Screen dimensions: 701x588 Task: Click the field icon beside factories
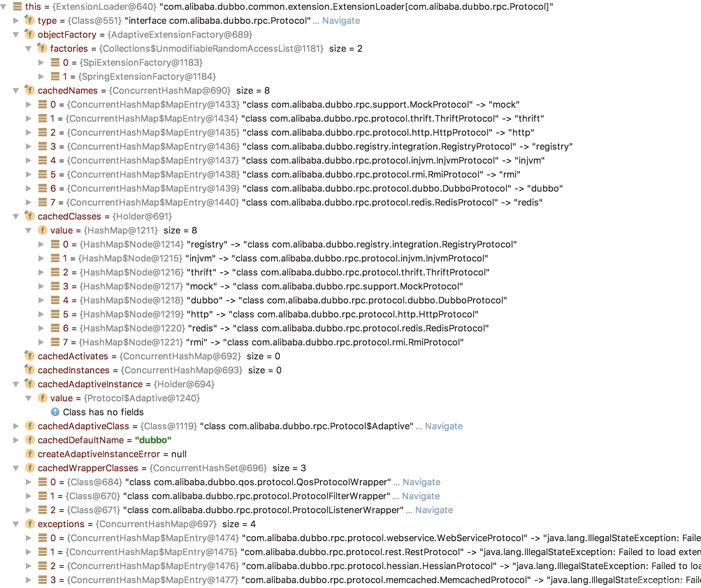pos(42,49)
